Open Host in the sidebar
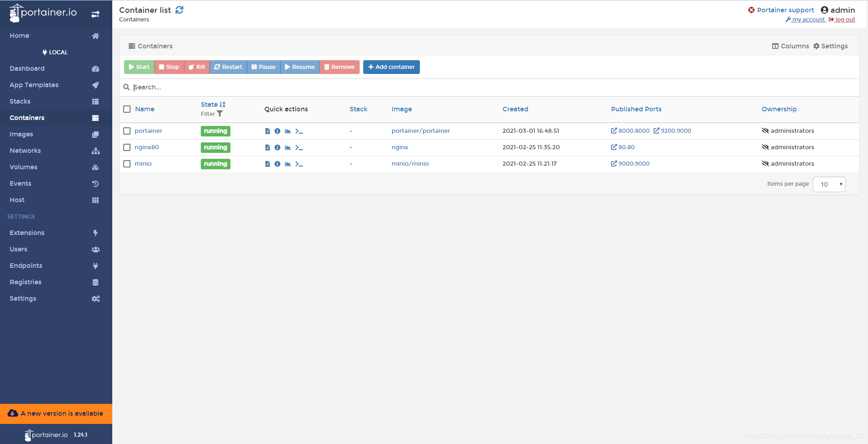This screenshot has height=444, width=868. tap(56, 200)
